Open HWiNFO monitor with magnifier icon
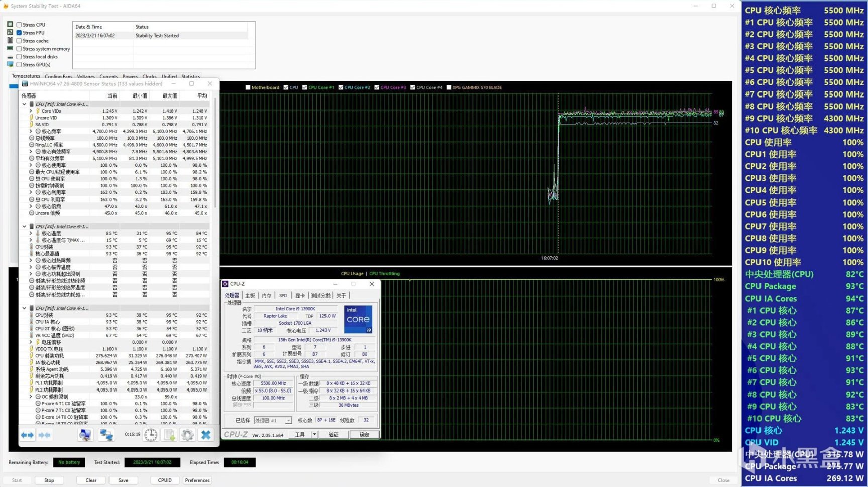The image size is (868, 487). 85,435
